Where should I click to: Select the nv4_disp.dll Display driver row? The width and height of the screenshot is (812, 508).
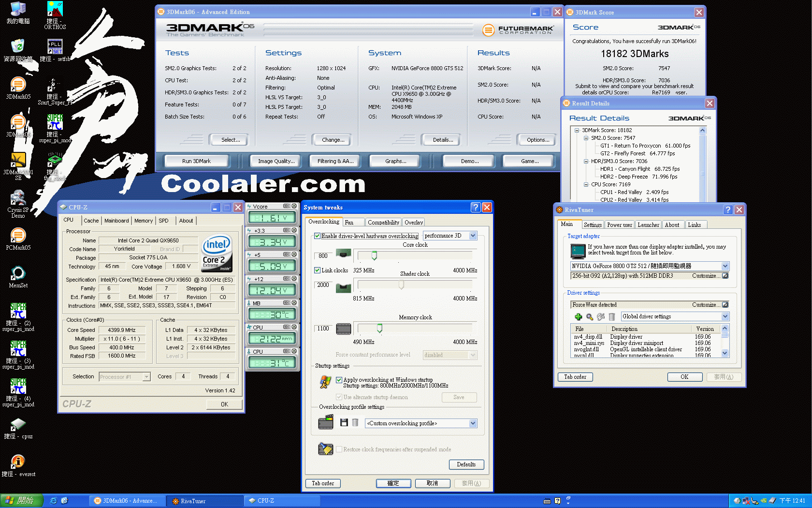(x=645, y=337)
